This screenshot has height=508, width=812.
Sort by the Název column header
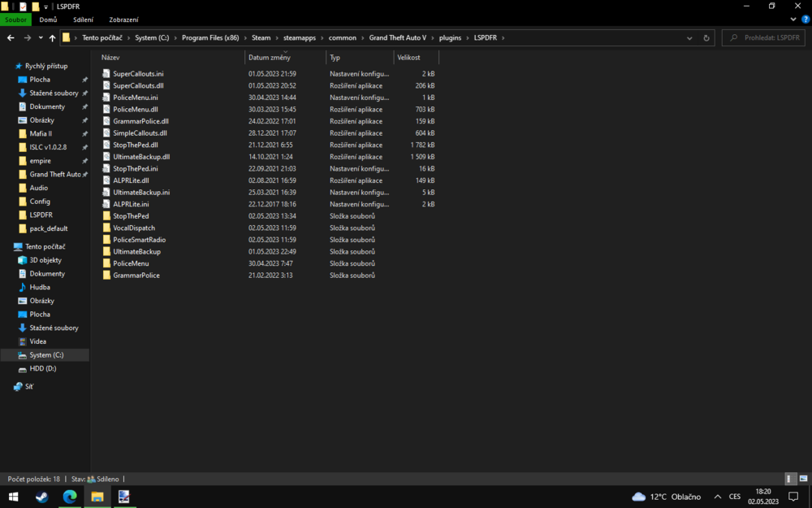coord(110,58)
